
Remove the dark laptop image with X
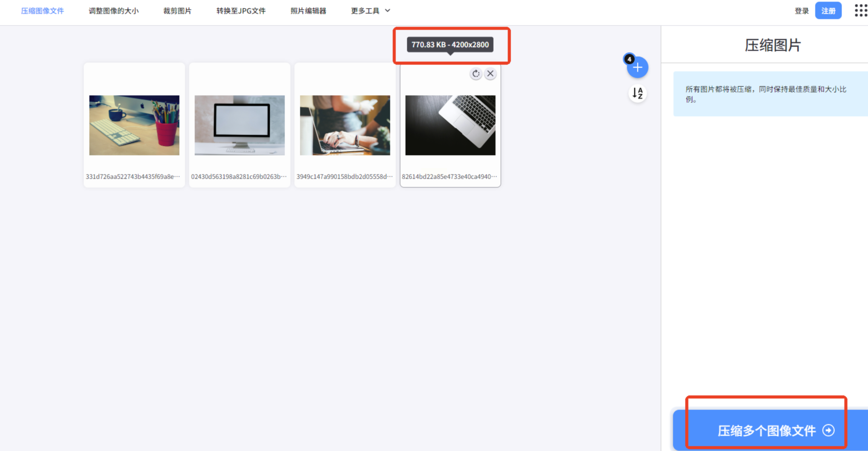pyautogui.click(x=490, y=73)
